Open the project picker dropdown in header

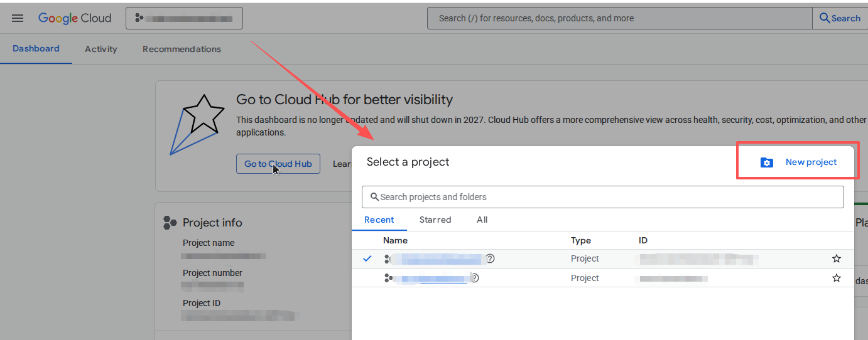(184, 18)
